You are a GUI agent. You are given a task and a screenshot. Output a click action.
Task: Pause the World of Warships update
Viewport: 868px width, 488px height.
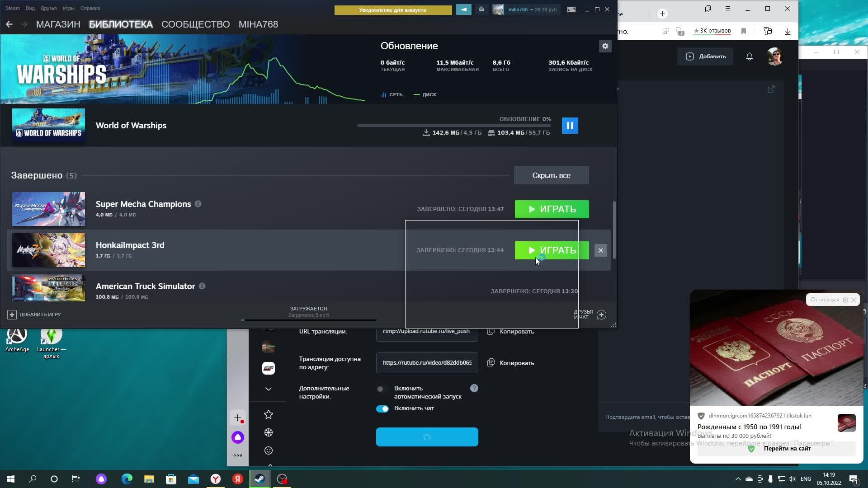coord(570,126)
